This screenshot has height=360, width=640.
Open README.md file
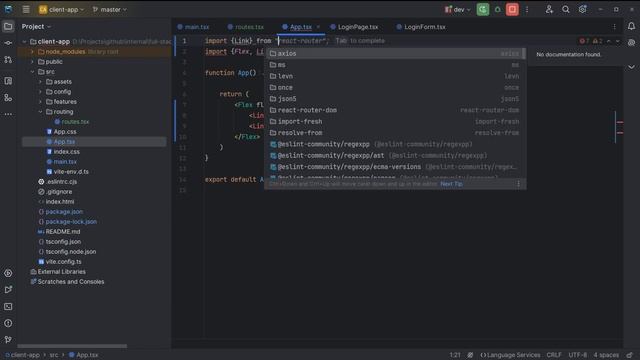click(x=62, y=232)
